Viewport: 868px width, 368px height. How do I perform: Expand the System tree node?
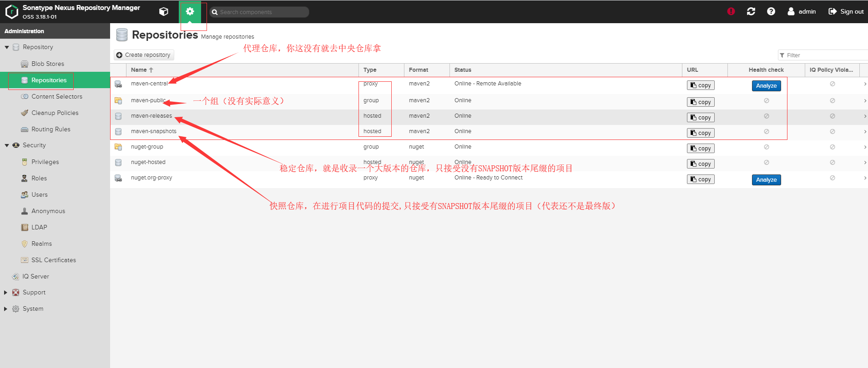6,309
